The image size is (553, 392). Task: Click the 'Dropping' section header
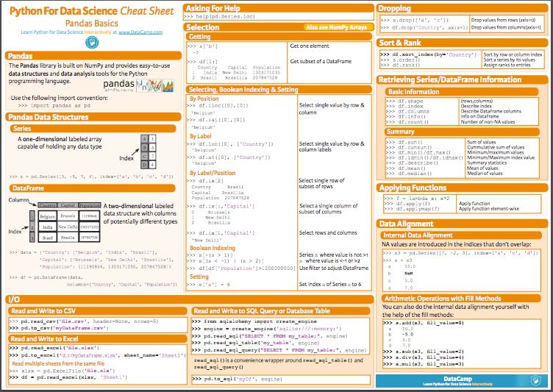click(x=463, y=8)
